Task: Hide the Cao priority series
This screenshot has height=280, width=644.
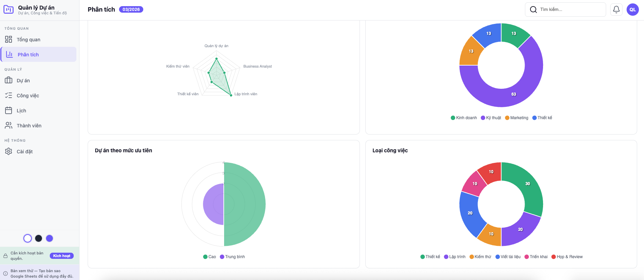Action: click(x=209, y=257)
